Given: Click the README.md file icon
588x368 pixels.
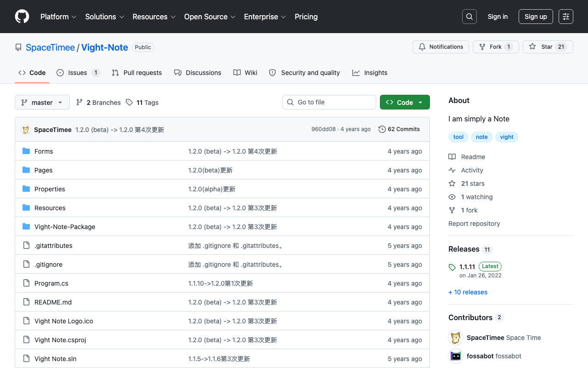Looking at the screenshot, I should [26, 302].
